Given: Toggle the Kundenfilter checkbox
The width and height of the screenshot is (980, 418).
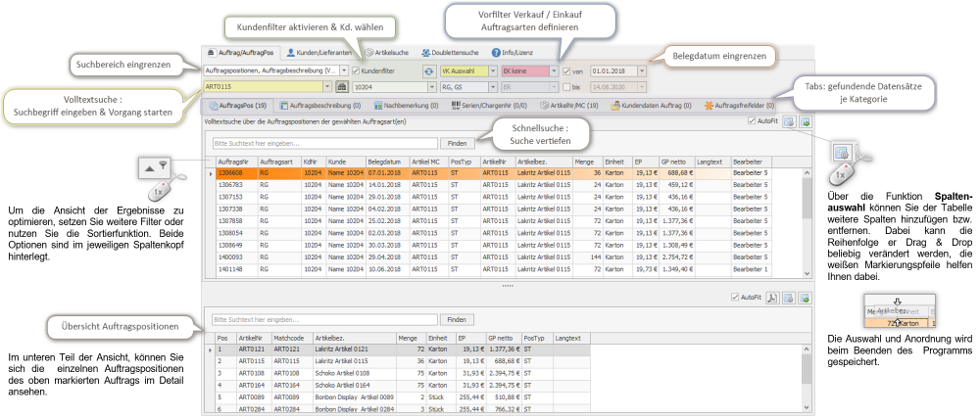Looking at the screenshot, I should [357, 71].
